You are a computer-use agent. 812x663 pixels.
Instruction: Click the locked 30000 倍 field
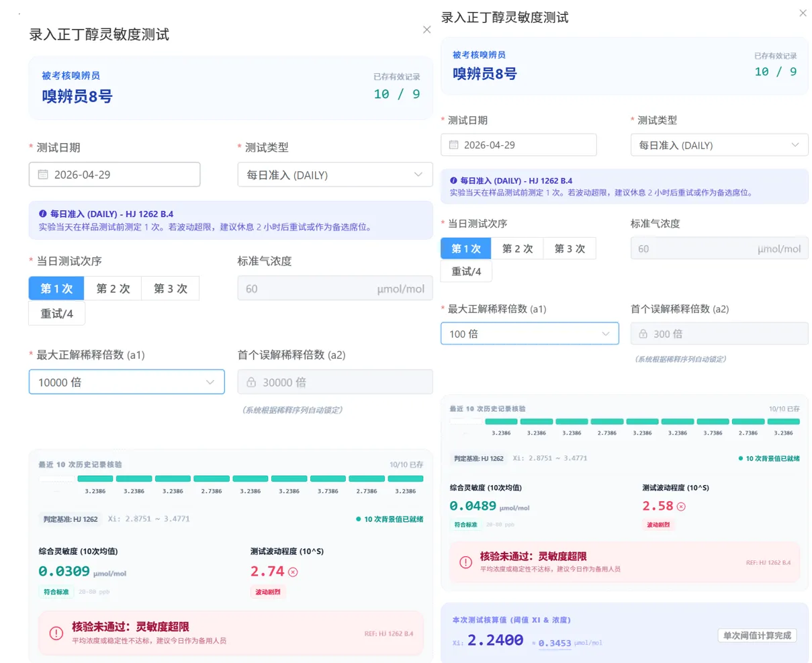coord(335,382)
